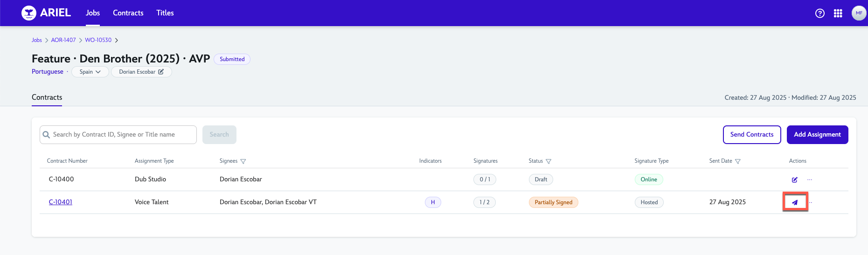
Task: Open contract link C-10401
Action: click(x=61, y=202)
